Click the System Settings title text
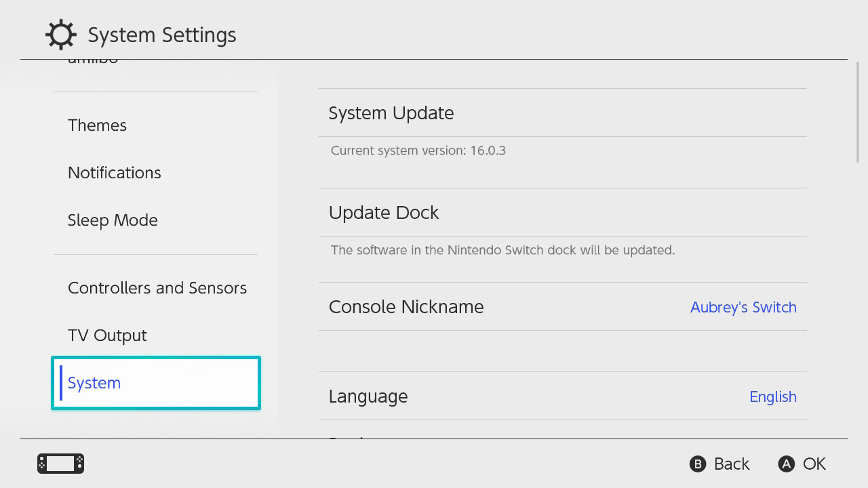This screenshot has width=868, height=488. 162,35
